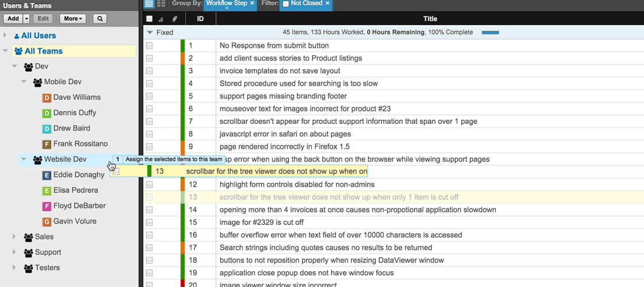Click the red priority bar of item 20
This screenshot has height=287, width=644.
click(x=183, y=284)
